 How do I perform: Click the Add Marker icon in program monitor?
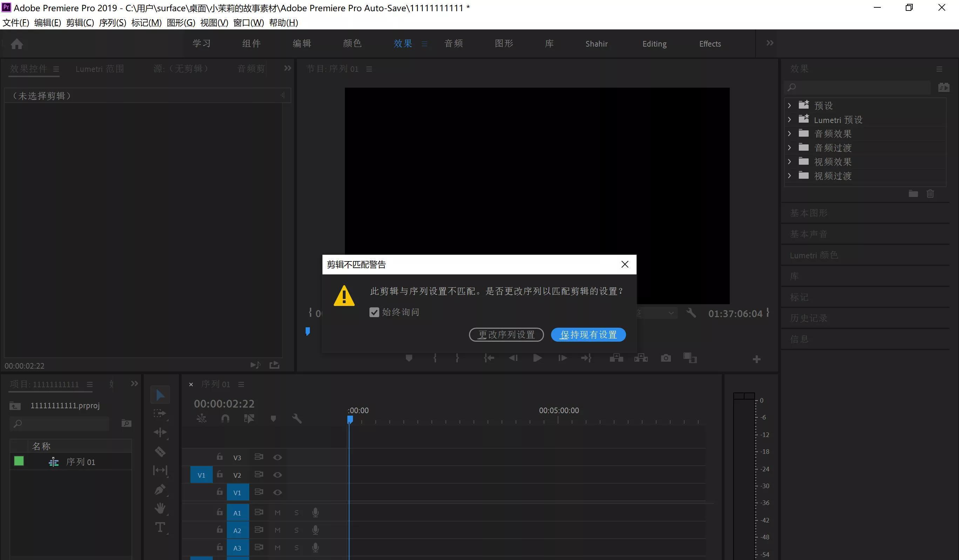[409, 358]
